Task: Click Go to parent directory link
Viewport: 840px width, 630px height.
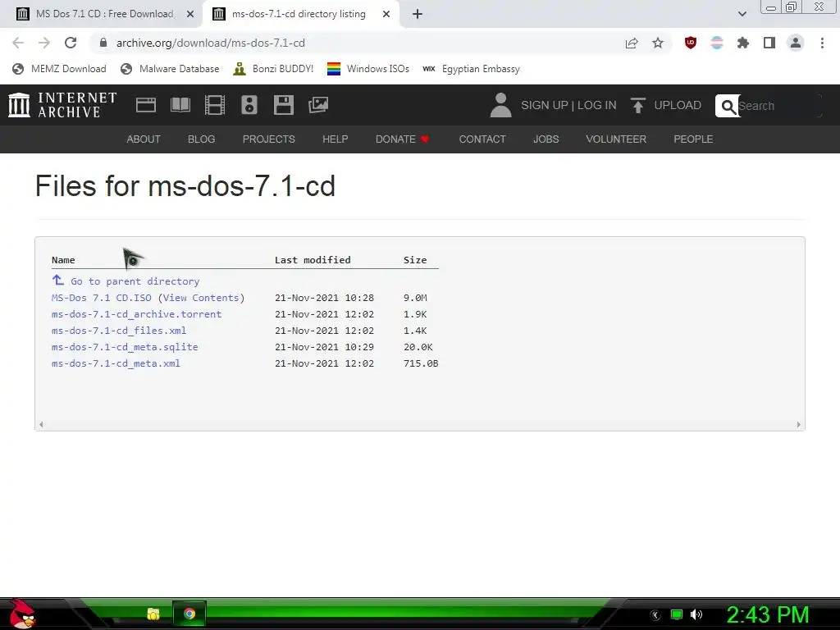Action: pyautogui.click(x=126, y=281)
